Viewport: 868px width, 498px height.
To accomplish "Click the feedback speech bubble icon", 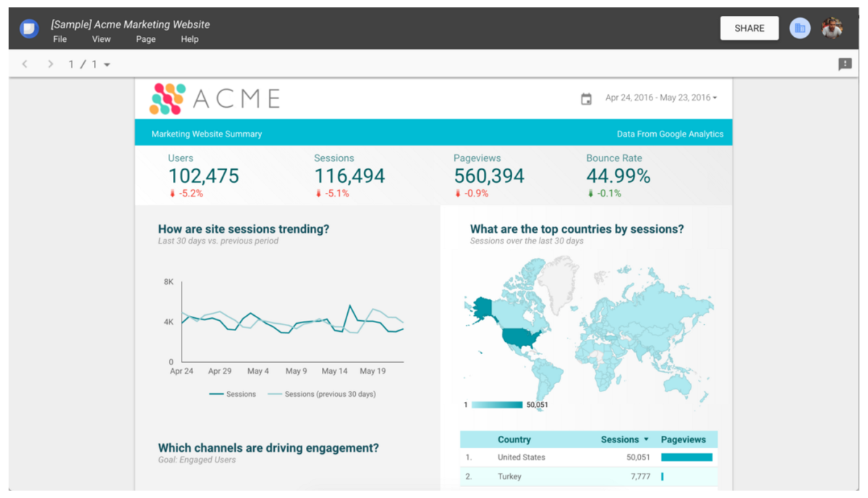I will click(x=844, y=64).
